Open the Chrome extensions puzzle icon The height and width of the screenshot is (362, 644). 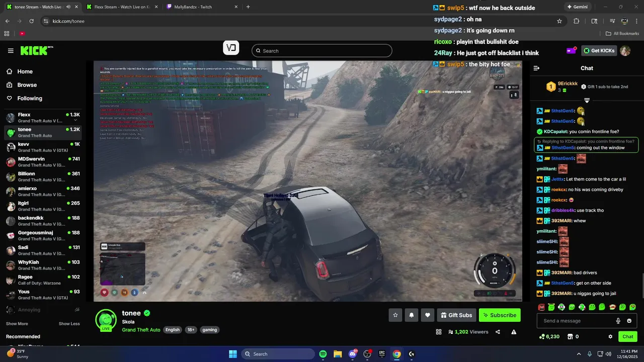pos(577,21)
